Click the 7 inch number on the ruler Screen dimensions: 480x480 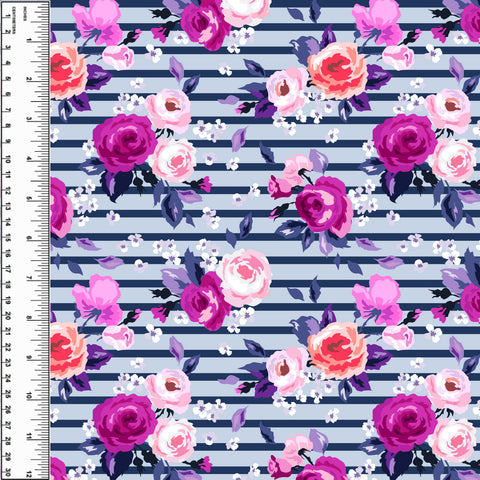30,278
